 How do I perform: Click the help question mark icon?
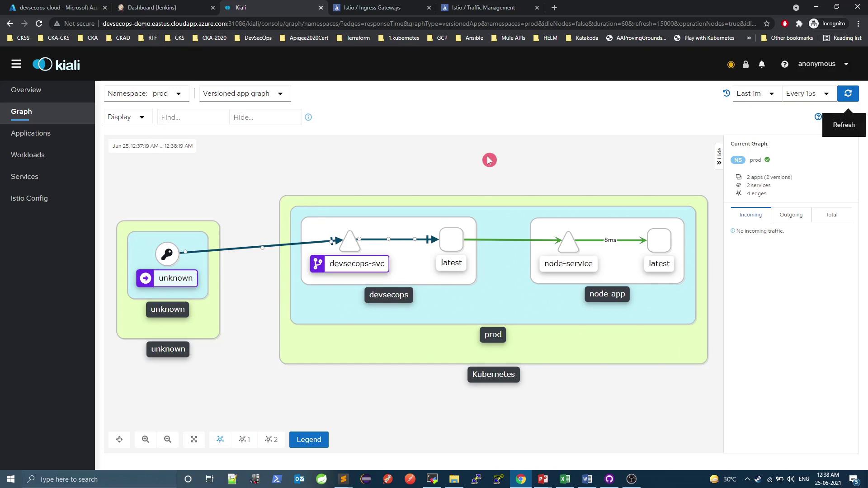[x=784, y=64]
